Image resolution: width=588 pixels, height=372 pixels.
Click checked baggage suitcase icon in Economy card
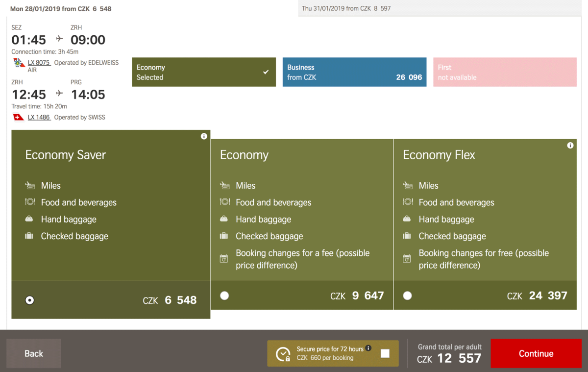click(224, 236)
